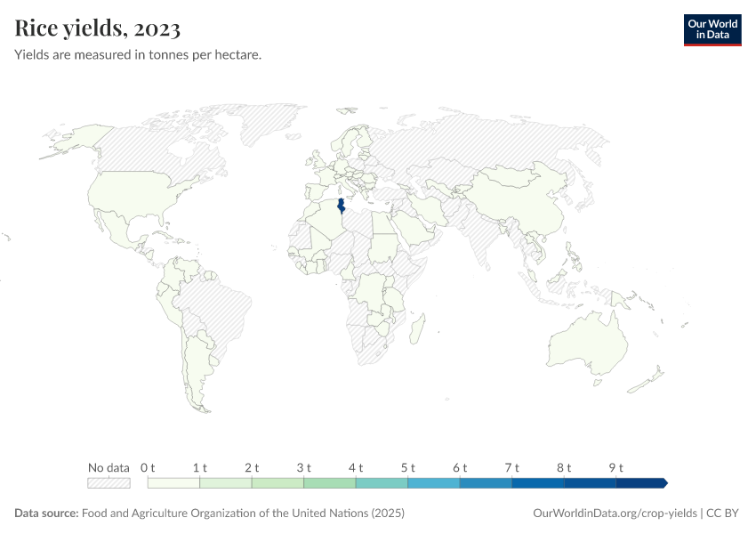Click the Data source FAO text
756x534 pixels.
coord(210,514)
